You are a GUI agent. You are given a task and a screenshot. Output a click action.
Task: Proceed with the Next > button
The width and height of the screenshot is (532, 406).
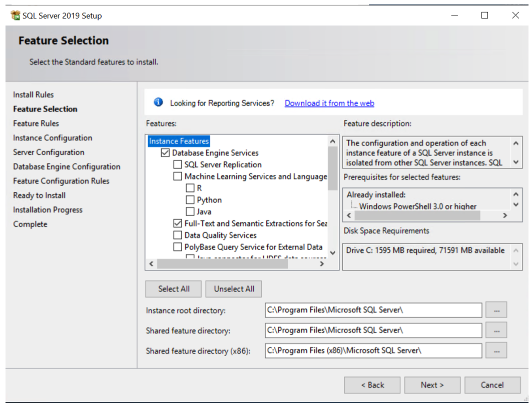[x=432, y=385]
